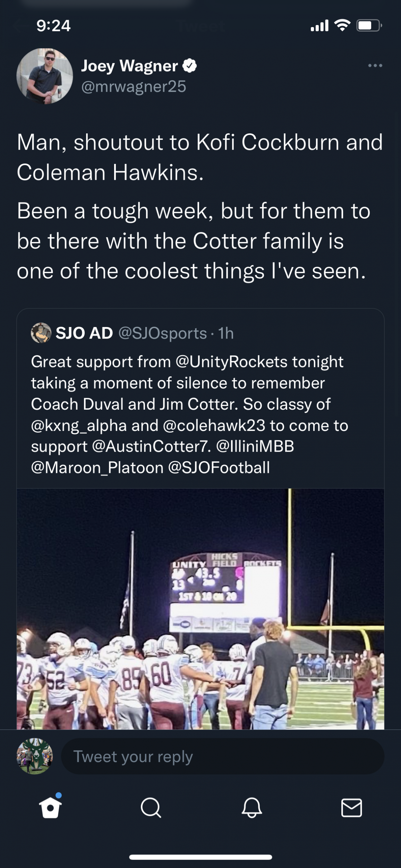Image resolution: width=401 pixels, height=868 pixels.
Task: Open Joey Wagner's profile picture
Action: (45, 76)
